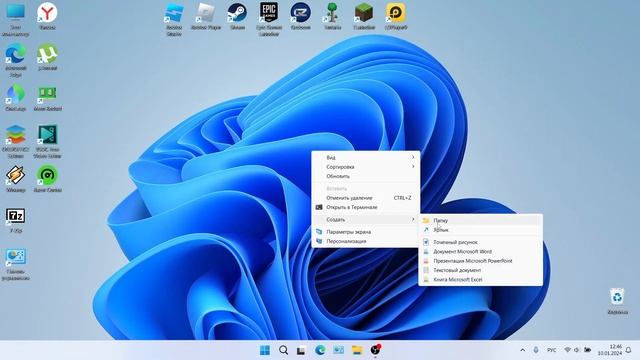
Task: Select the This PC desktop icon
Action: pos(16,19)
